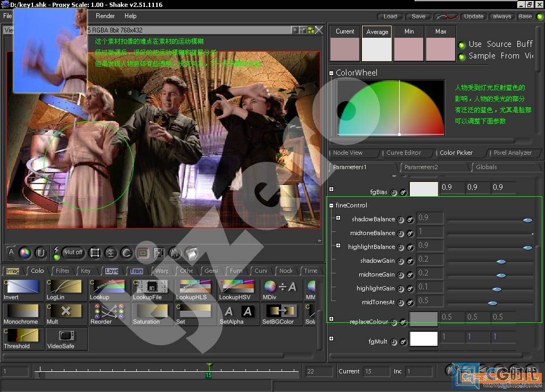Image resolution: width=545 pixels, height=392 pixels.
Task: Select the LookupHLS node icon
Action: click(195, 289)
